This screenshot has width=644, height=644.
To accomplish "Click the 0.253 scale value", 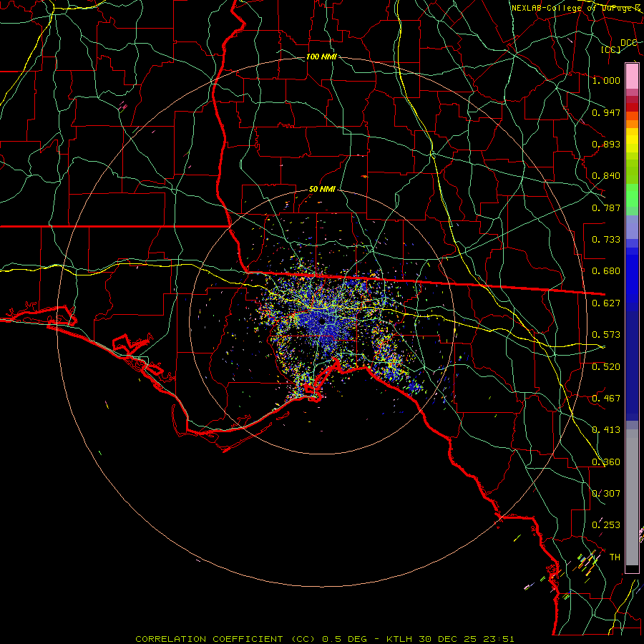I will 606,525.
